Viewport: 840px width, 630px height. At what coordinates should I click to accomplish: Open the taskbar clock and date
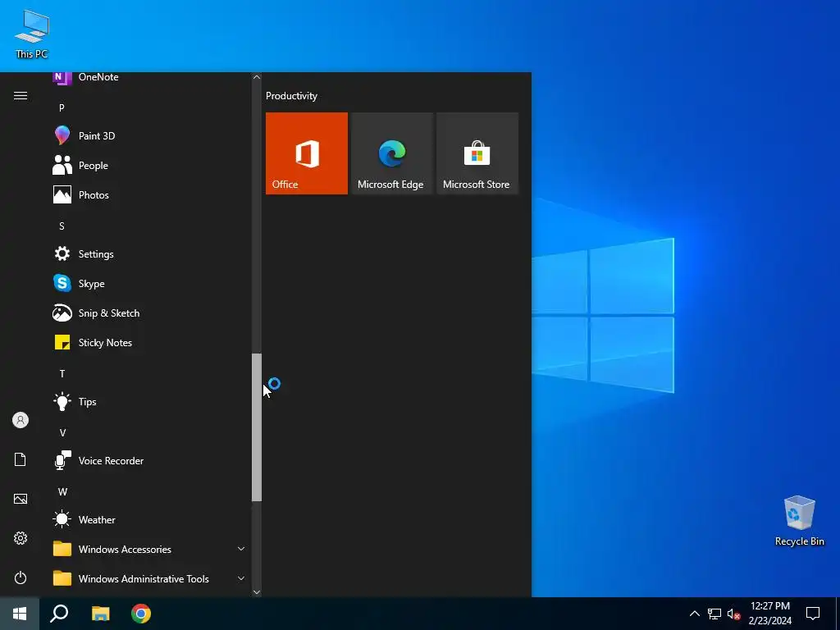point(769,614)
